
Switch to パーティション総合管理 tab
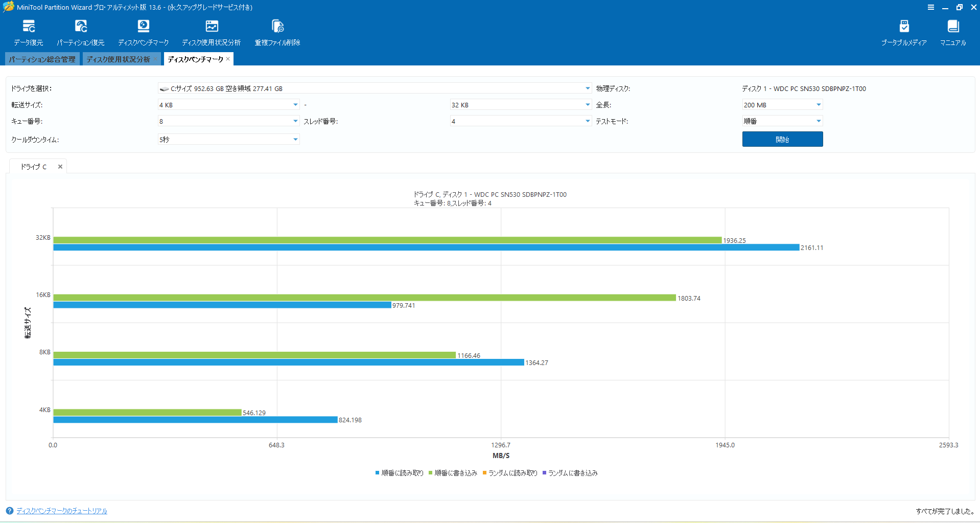[42, 59]
